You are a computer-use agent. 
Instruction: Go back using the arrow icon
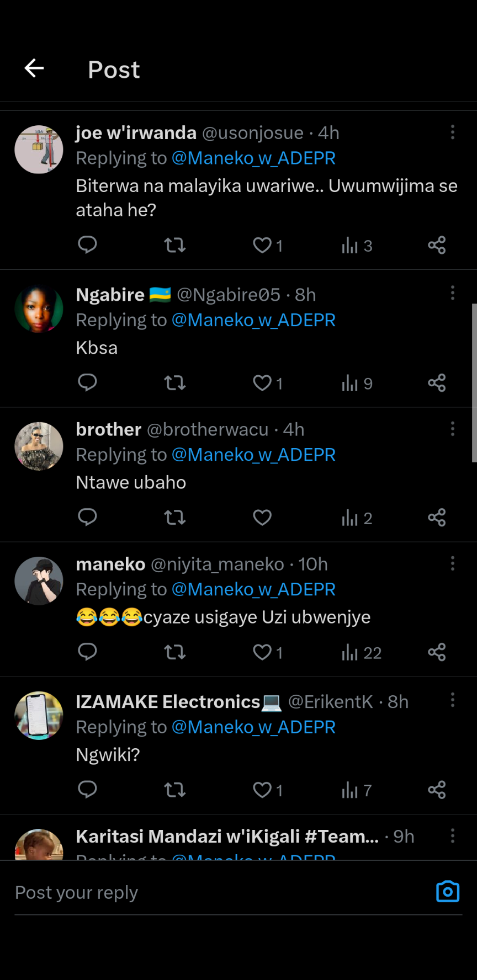pyautogui.click(x=34, y=68)
